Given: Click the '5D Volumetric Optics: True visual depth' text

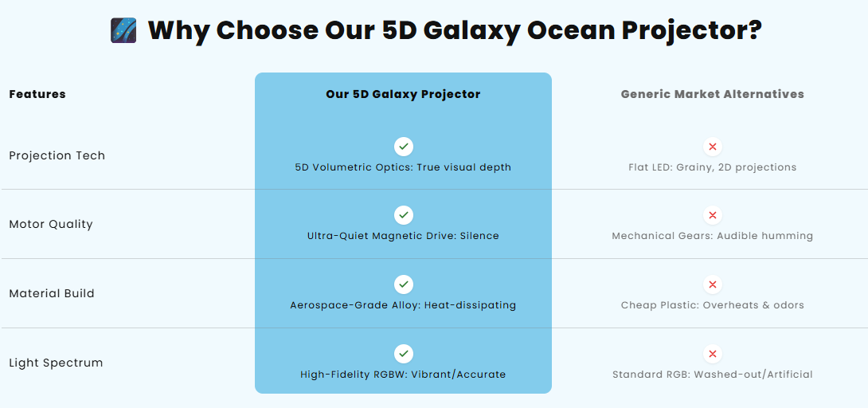Looking at the screenshot, I should pos(403,167).
